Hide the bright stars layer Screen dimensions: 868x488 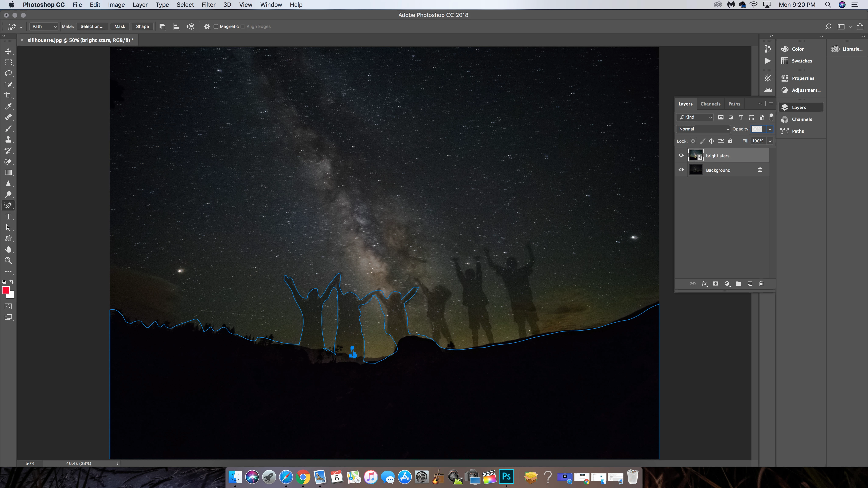681,155
